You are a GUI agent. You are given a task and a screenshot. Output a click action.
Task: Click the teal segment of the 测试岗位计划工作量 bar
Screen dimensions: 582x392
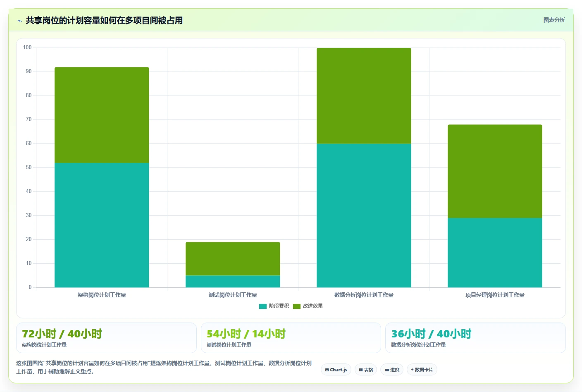tap(233, 282)
